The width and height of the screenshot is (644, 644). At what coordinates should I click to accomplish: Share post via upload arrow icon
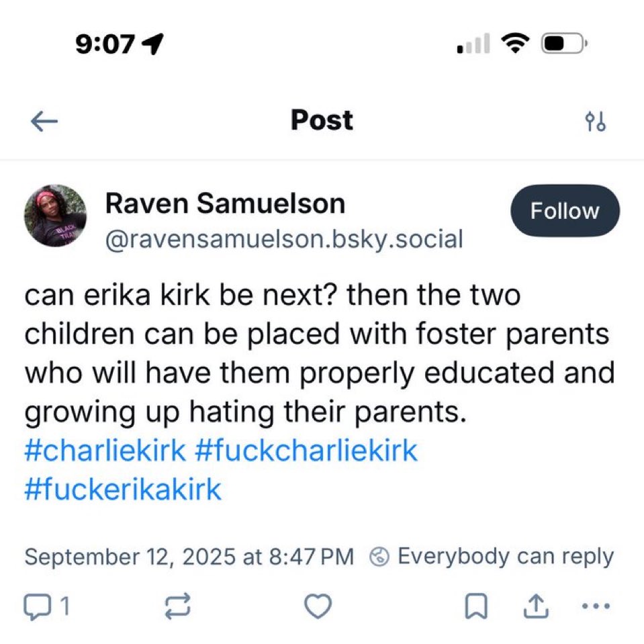(x=536, y=606)
